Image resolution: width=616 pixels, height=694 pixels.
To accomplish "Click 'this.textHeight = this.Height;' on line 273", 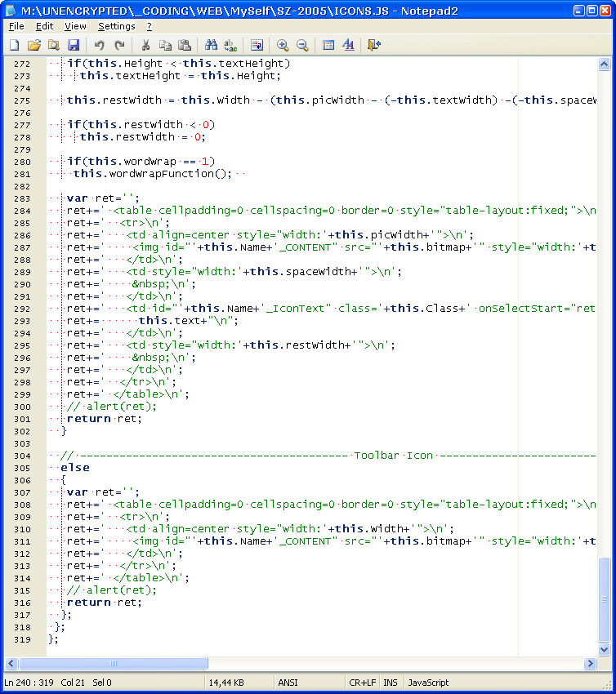I will pos(181,76).
